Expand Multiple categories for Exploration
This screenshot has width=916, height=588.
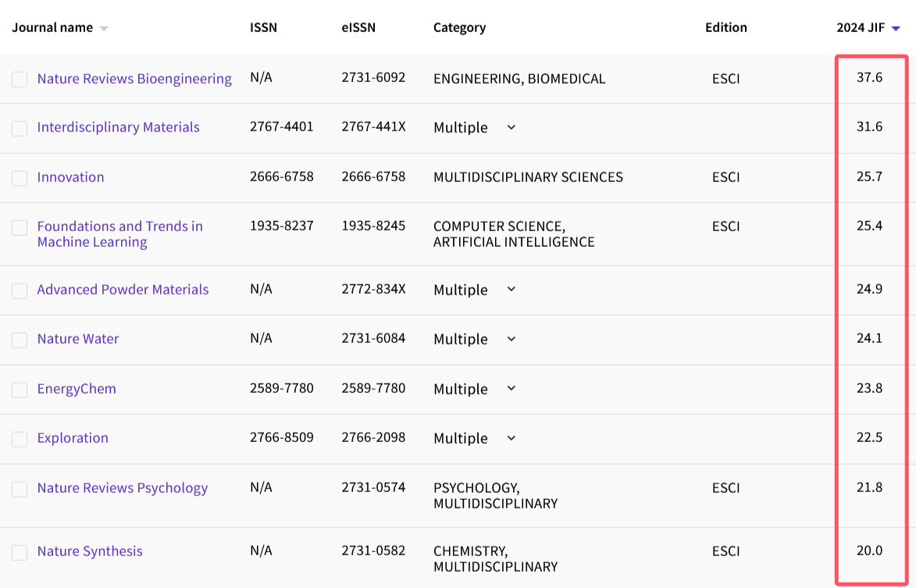click(511, 438)
